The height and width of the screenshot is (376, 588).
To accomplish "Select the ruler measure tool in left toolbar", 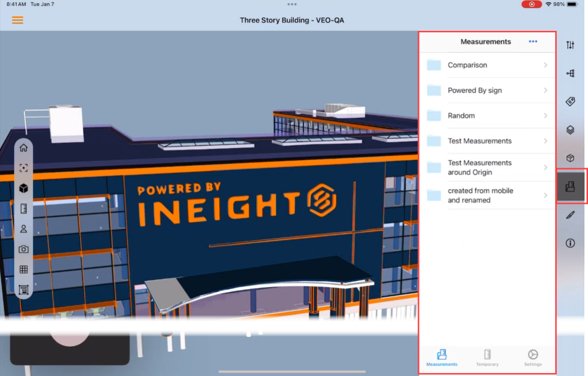I will [x=24, y=209].
